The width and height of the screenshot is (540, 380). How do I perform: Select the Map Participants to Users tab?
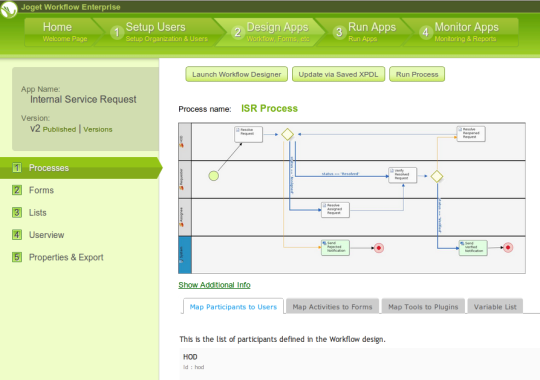(233, 307)
